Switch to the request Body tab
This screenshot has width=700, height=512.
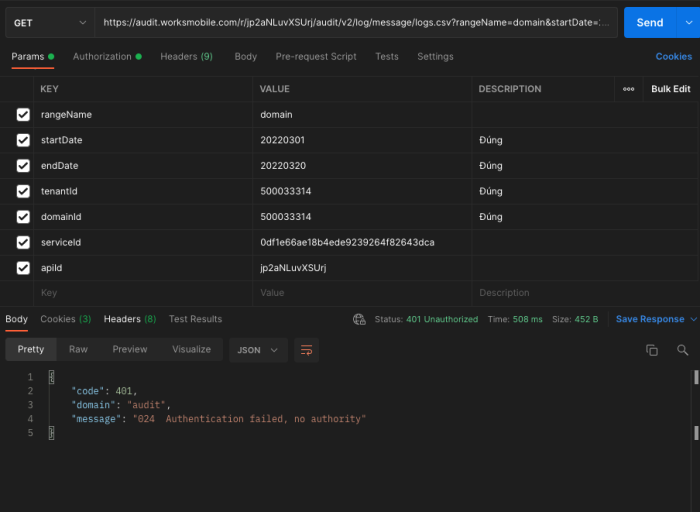tap(246, 57)
